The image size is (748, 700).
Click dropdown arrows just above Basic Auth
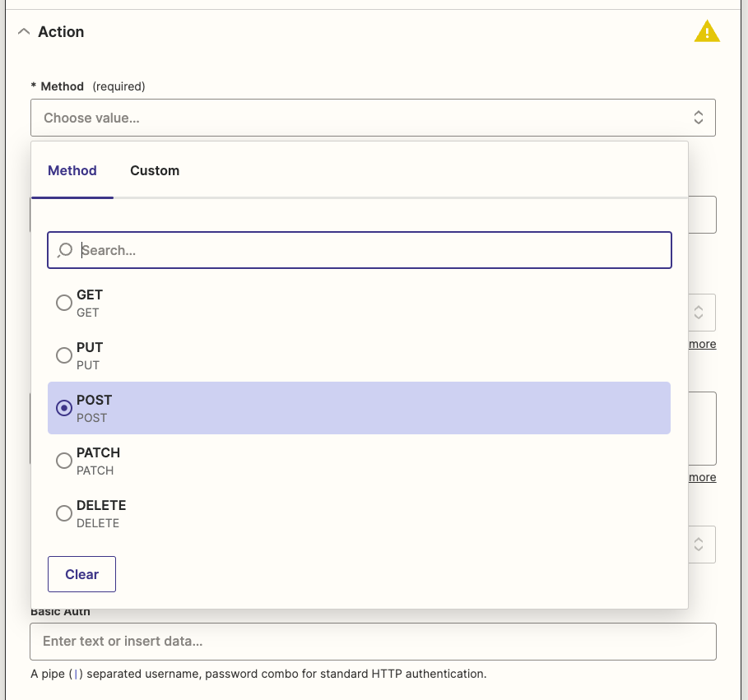pos(699,545)
